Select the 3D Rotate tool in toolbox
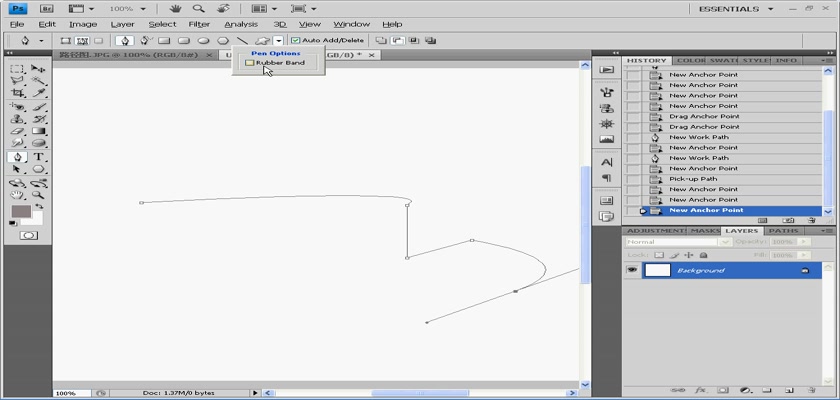 pyautogui.click(x=18, y=183)
